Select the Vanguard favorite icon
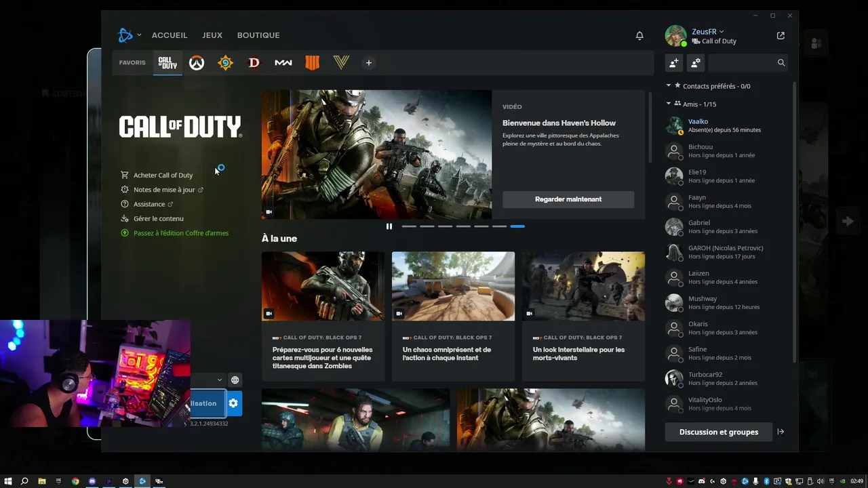Screen dimensions: 868x488 point(341,63)
